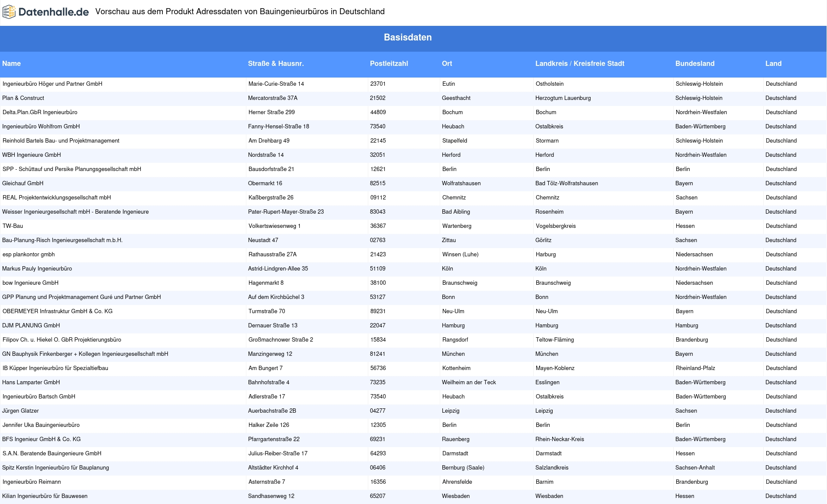The width and height of the screenshot is (827, 504).
Task: Select postal code 09112
Action: tap(378, 198)
